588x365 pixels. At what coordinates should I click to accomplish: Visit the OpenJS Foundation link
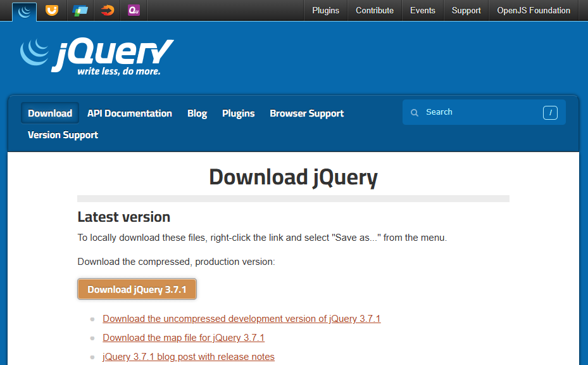533,11
